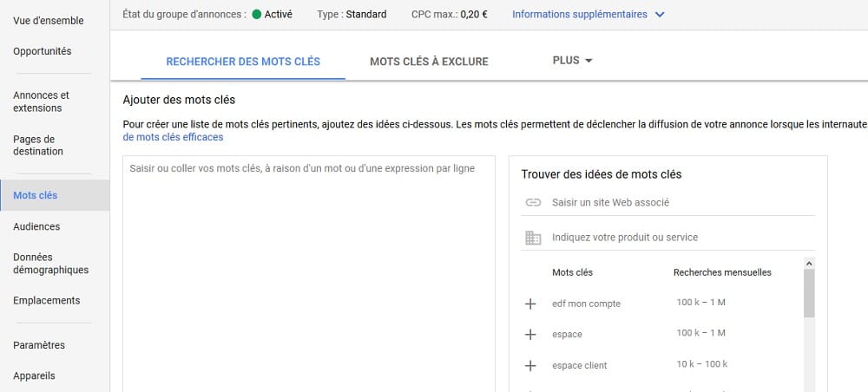Click the building icon beside product field
The width and height of the screenshot is (868, 392).
point(533,238)
